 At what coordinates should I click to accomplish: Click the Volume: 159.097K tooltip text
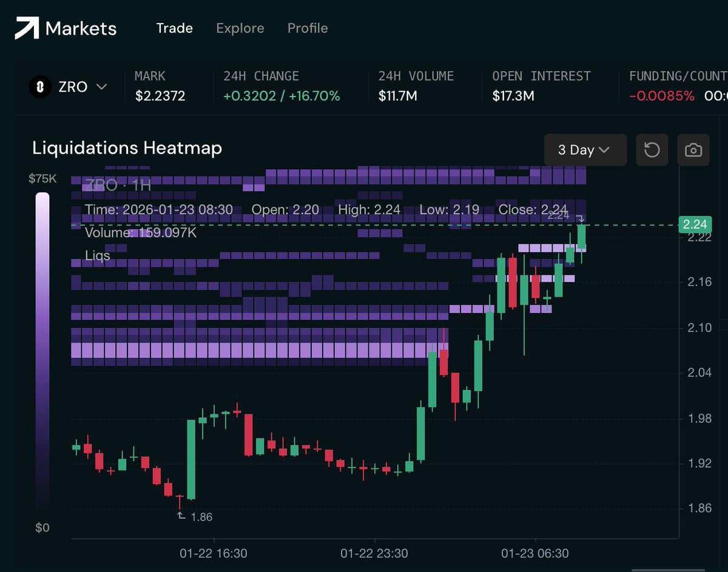click(141, 232)
